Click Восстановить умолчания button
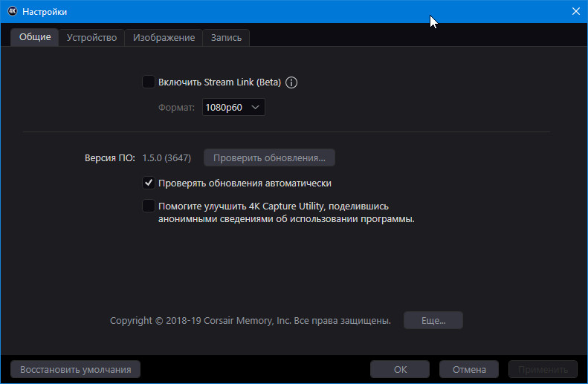The width and height of the screenshot is (588, 384). coord(75,369)
